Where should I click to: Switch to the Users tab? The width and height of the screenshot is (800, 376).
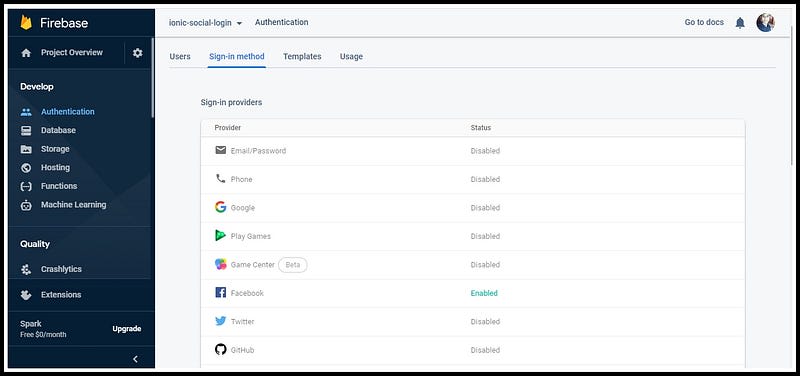point(180,57)
